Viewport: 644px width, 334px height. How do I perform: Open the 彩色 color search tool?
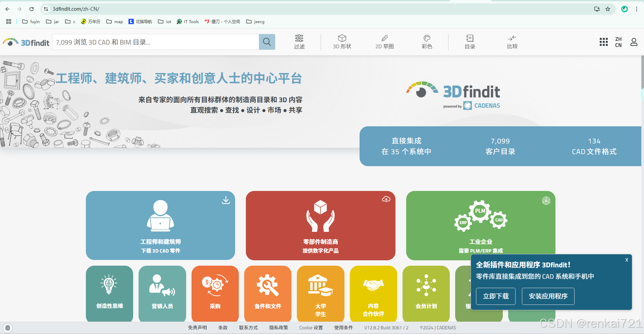pyautogui.click(x=427, y=42)
